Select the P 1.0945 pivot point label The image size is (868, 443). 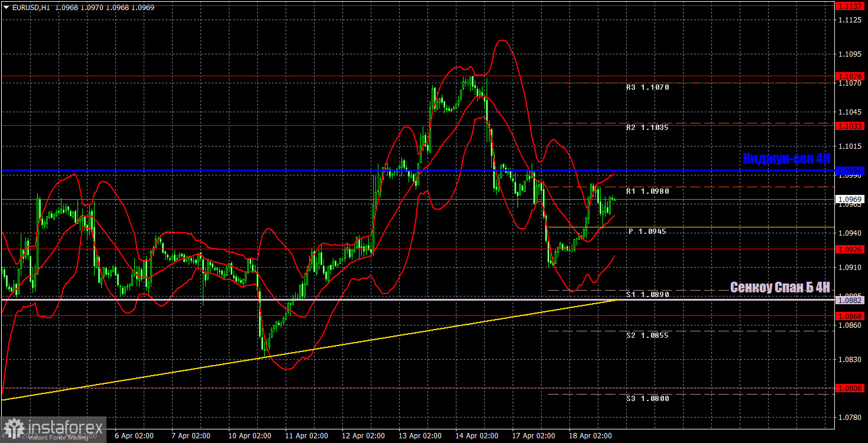tap(647, 232)
